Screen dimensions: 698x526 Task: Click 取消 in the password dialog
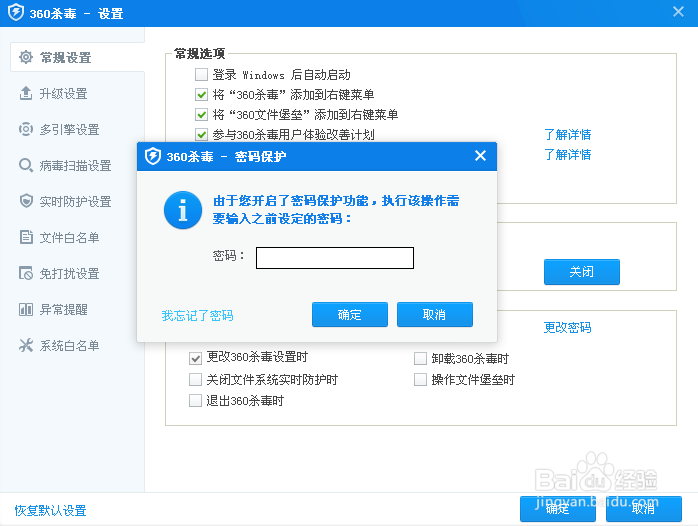tap(434, 315)
